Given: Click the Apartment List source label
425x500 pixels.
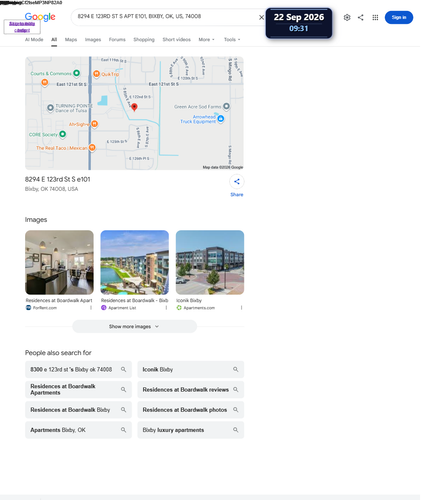Looking at the screenshot, I should tap(122, 308).
